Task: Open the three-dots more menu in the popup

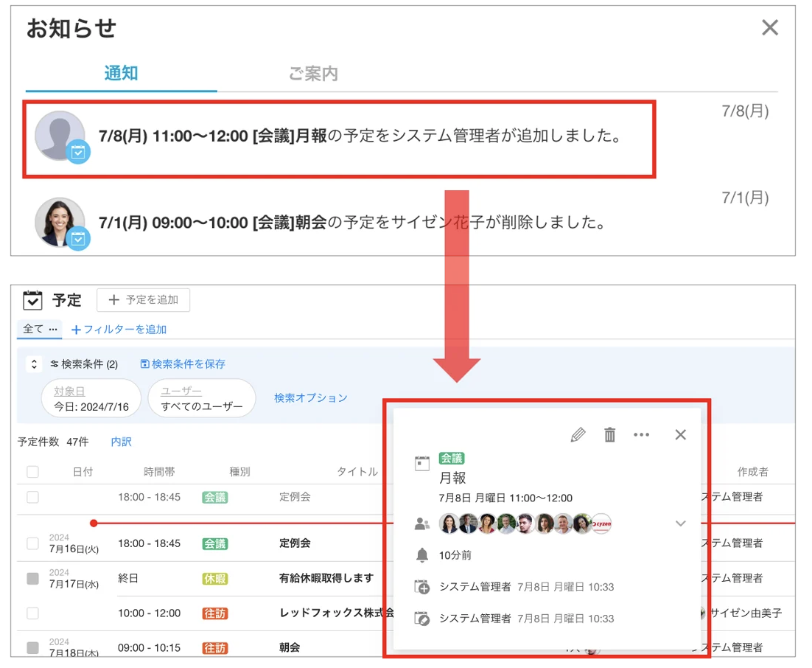Action: 641,435
